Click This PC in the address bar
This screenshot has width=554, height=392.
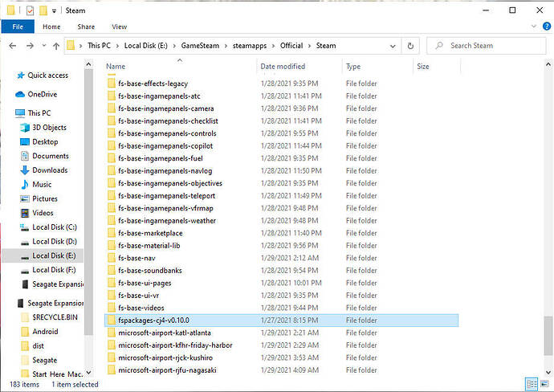tap(99, 46)
